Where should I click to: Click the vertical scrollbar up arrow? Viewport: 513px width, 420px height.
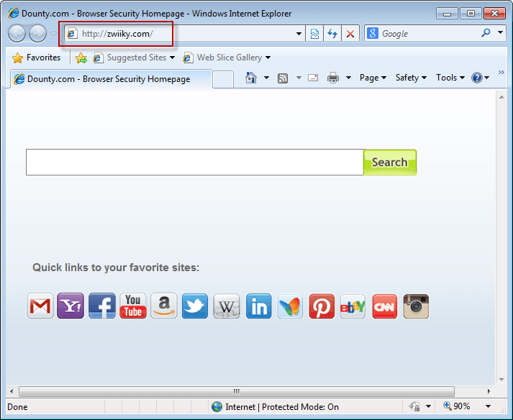(501, 97)
